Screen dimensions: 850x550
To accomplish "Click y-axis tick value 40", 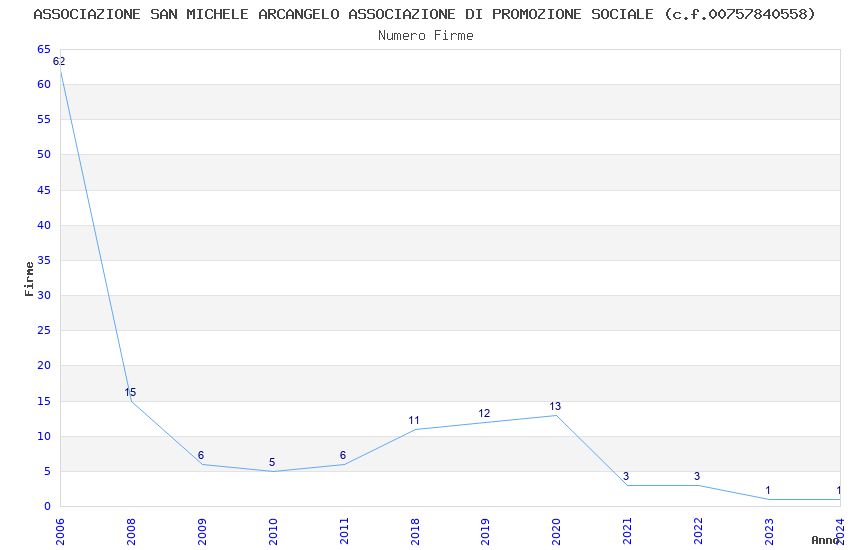I will (44, 225).
